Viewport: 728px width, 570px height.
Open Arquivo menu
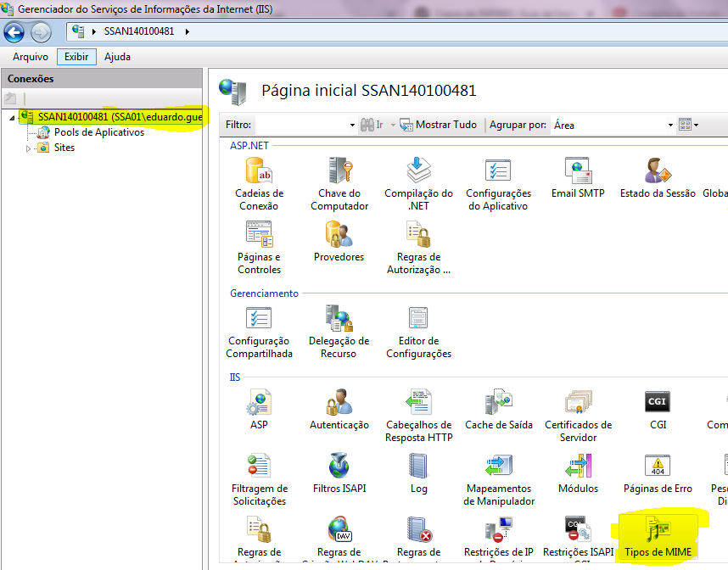pos(31,57)
